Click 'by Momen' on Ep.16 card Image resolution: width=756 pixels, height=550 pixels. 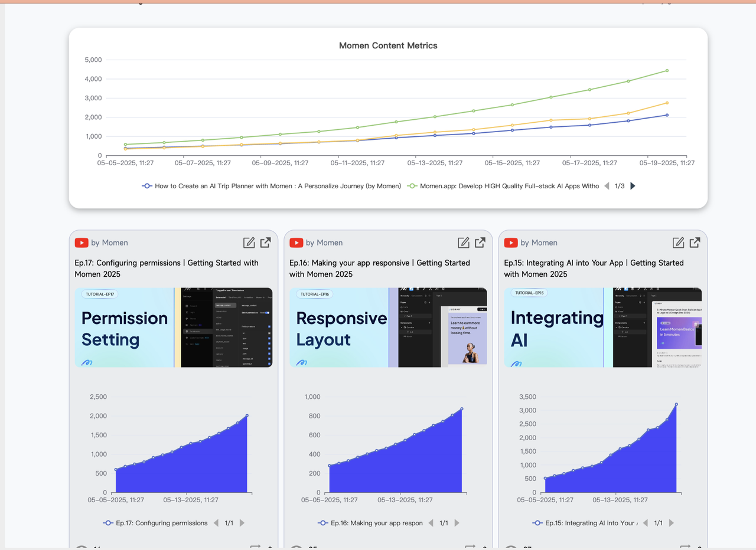click(324, 243)
